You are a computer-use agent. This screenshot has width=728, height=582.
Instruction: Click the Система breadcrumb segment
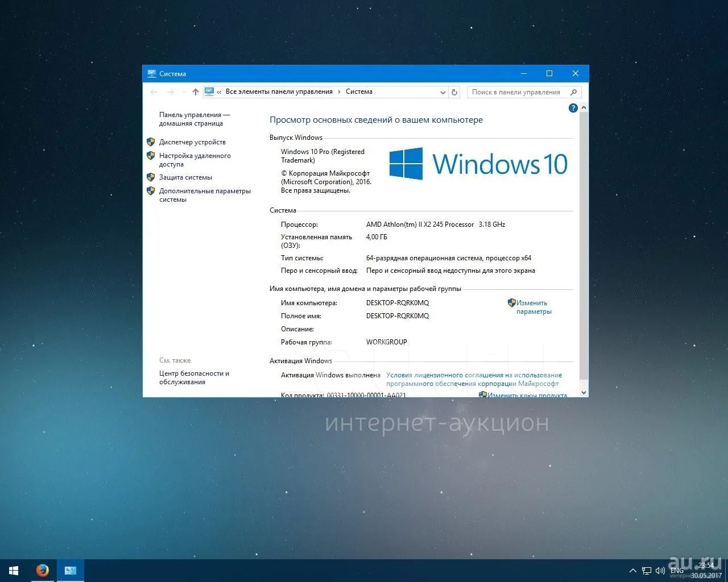point(359,92)
